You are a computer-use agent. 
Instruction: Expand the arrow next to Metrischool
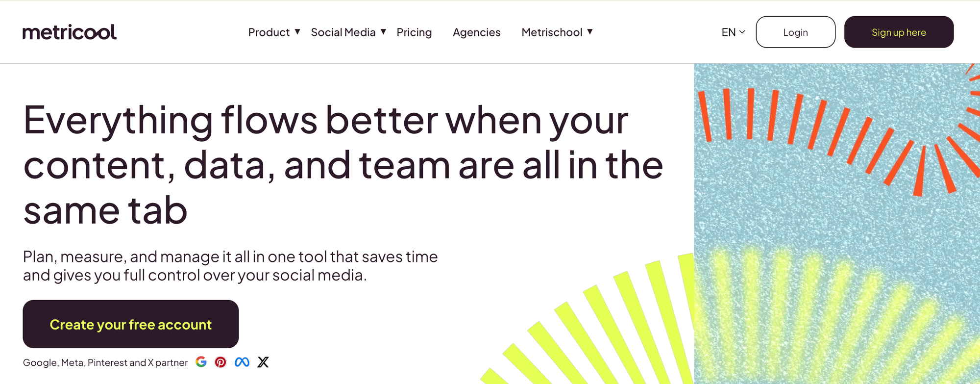tap(590, 32)
